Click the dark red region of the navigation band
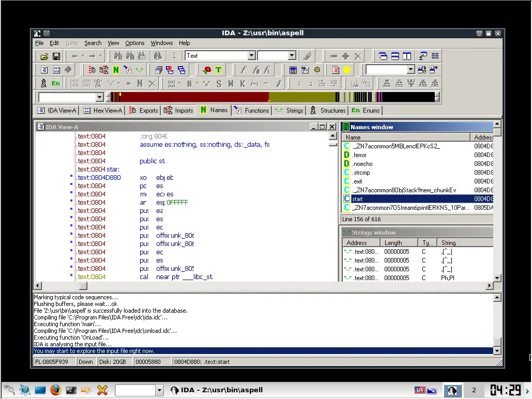 pos(193,97)
